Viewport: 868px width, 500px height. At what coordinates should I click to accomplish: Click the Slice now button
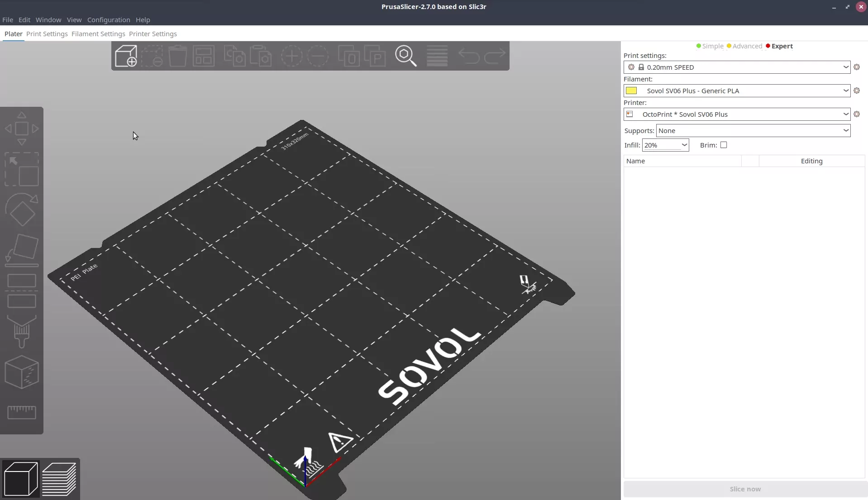(745, 489)
